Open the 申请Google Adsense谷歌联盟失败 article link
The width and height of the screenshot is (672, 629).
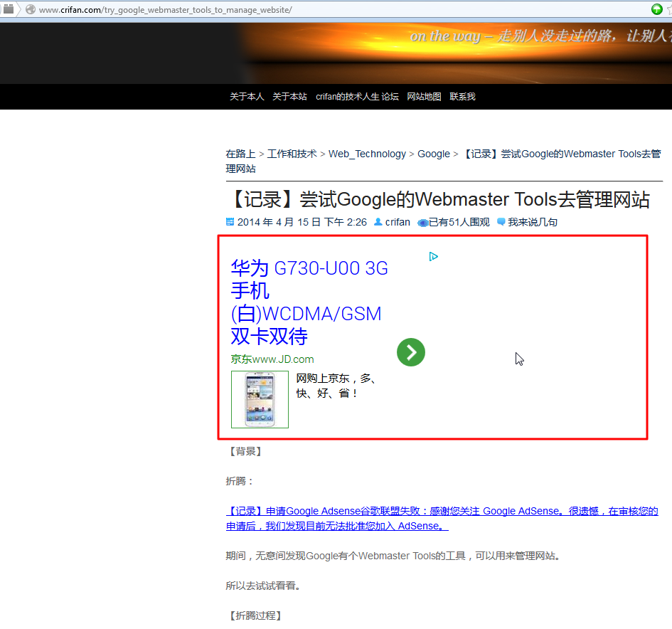[442, 519]
